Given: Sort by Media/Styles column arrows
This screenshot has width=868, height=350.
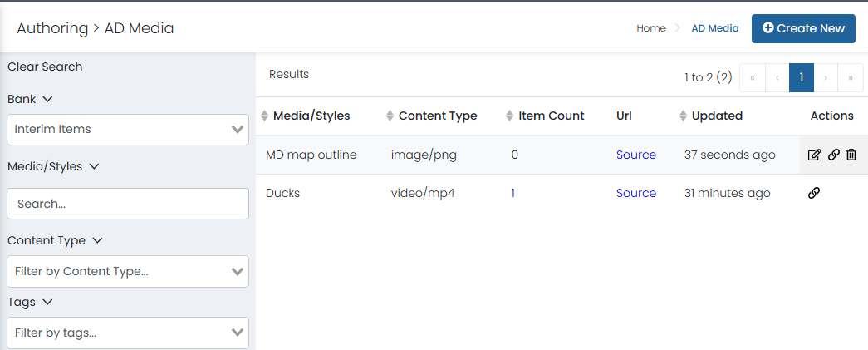Looking at the screenshot, I should [265, 116].
